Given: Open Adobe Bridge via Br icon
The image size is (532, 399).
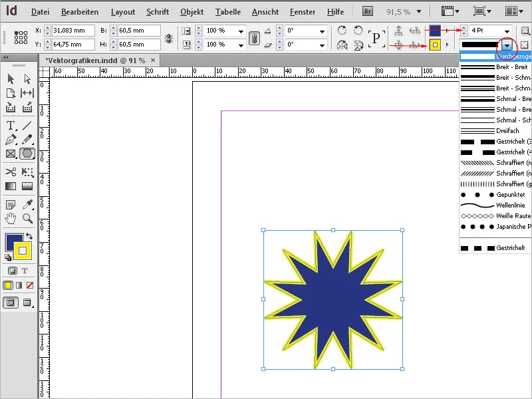Looking at the screenshot, I should tap(368, 11).
